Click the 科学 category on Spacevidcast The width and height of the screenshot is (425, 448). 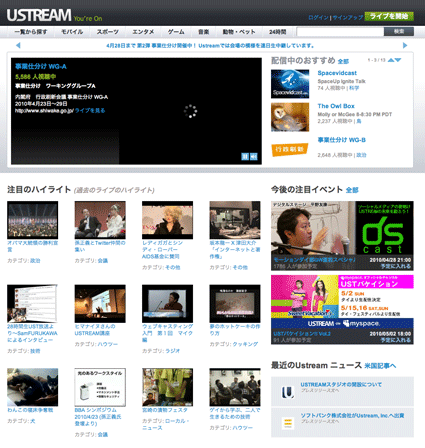pyautogui.click(x=354, y=88)
